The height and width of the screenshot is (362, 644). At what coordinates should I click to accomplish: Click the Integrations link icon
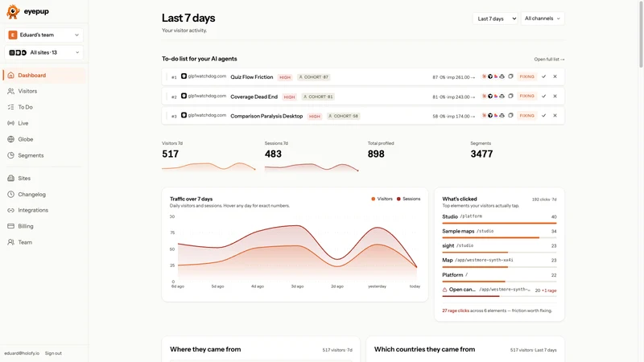pos(11,210)
